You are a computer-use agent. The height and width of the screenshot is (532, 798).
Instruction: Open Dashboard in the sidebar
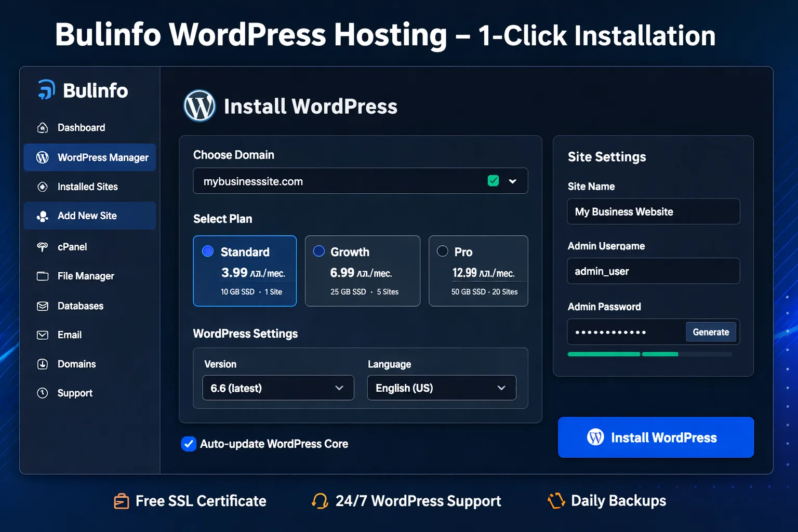pyautogui.click(x=89, y=128)
